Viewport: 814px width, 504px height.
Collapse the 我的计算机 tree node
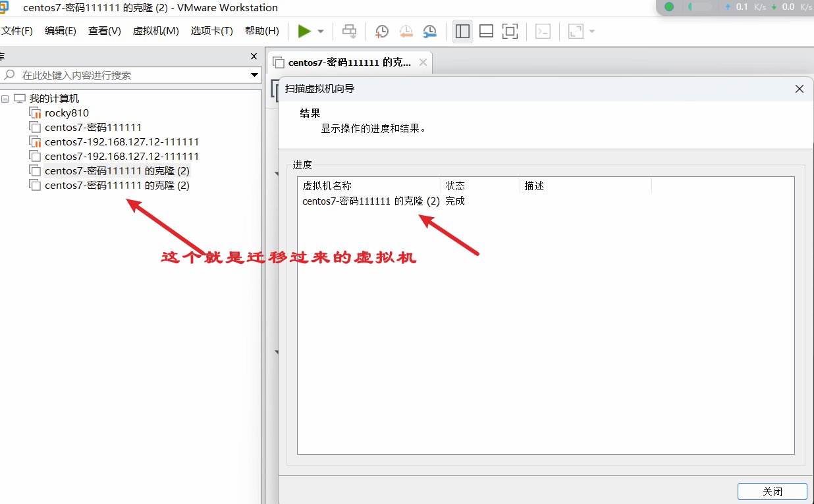click(x=5, y=99)
